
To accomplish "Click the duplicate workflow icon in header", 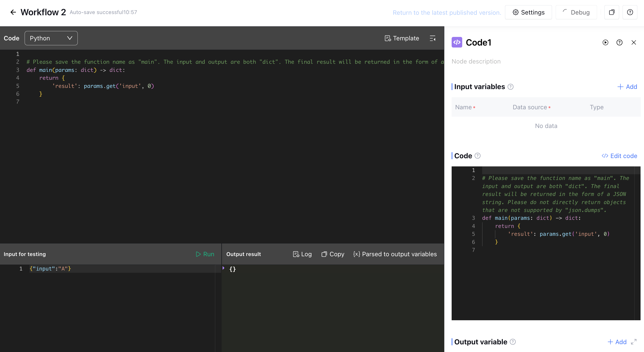I will [612, 12].
